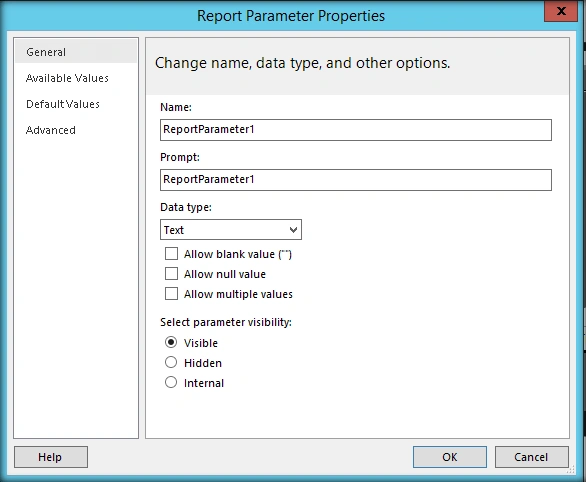Viewport: 586px width, 482px height.
Task: Click the Data type dropdown arrow
Action: pyautogui.click(x=293, y=230)
